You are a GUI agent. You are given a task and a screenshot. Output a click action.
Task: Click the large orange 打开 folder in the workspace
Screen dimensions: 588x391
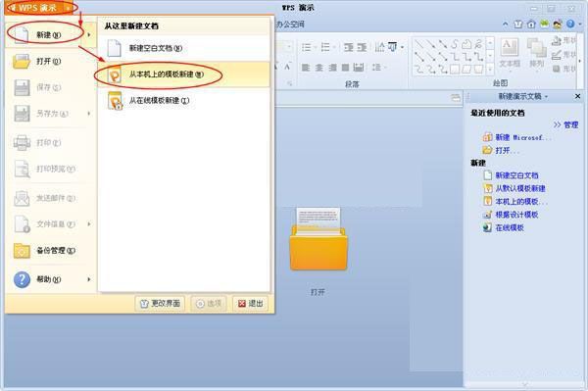point(318,239)
